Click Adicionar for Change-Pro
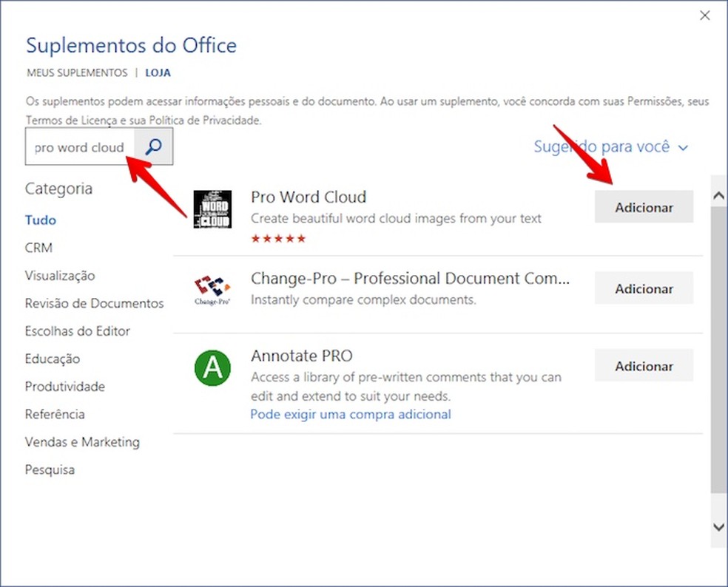This screenshot has width=728, height=587. tap(643, 288)
